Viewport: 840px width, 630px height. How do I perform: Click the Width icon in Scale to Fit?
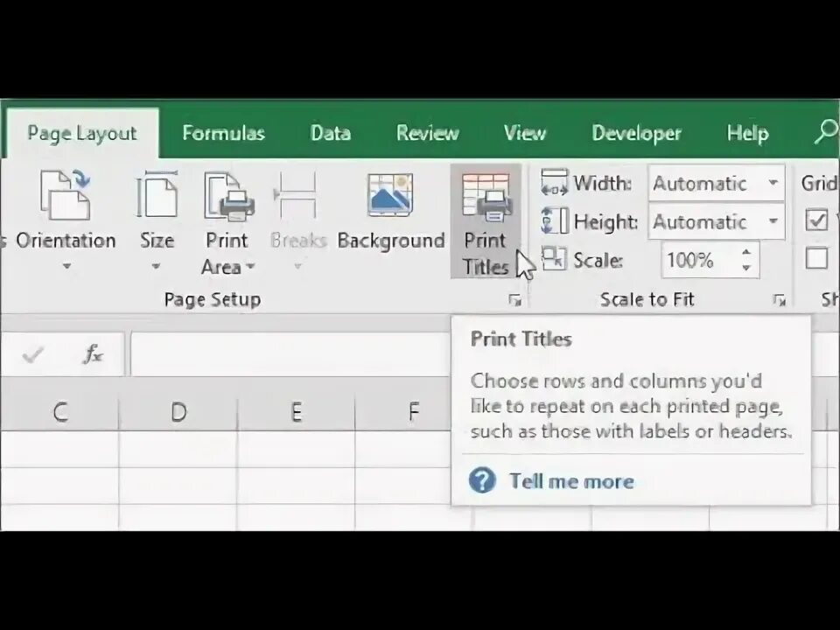(x=554, y=183)
